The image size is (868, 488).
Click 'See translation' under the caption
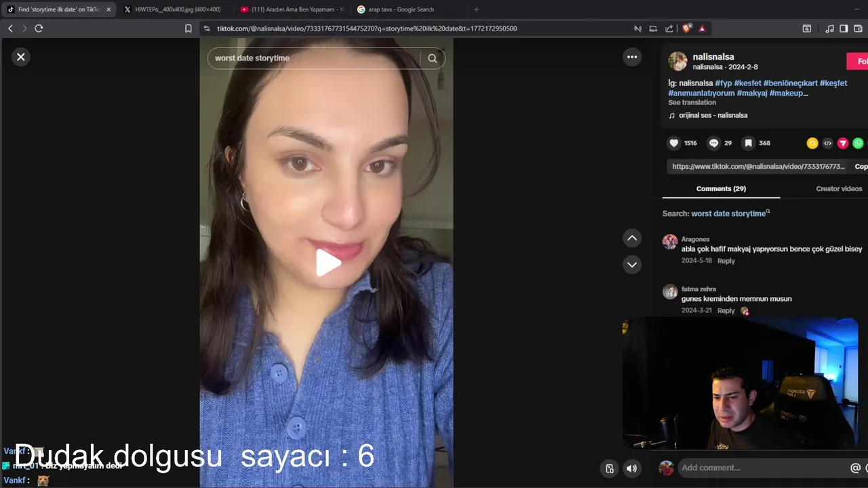pos(692,102)
